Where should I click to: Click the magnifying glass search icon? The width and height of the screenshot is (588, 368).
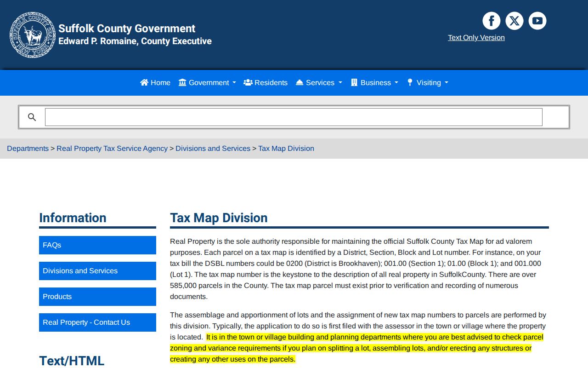click(x=32, y=117)
